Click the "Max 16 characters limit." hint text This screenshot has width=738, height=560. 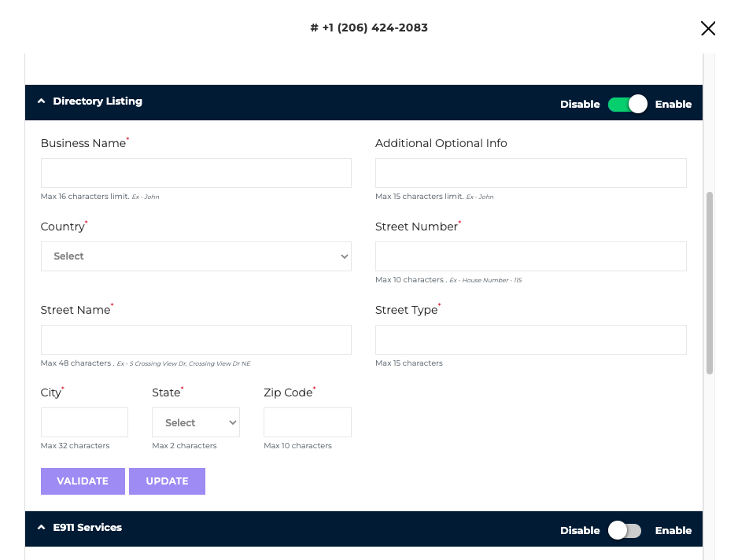point(85,196)
